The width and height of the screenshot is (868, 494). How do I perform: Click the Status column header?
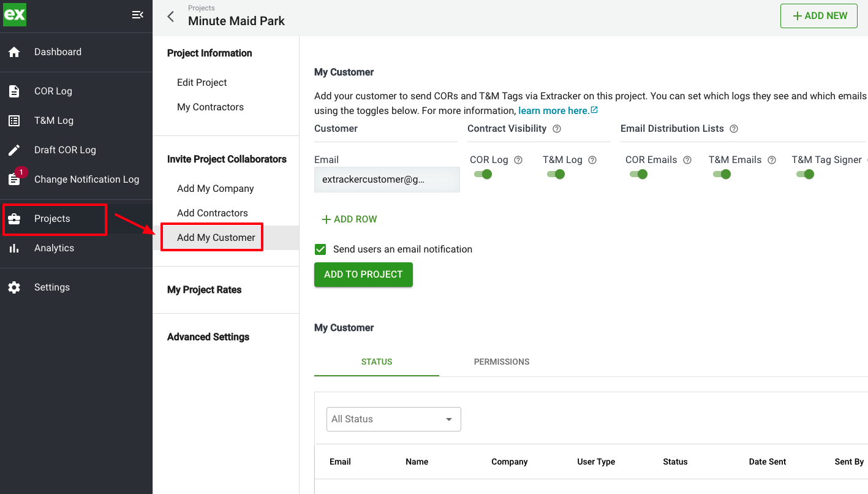coord(675,462)
